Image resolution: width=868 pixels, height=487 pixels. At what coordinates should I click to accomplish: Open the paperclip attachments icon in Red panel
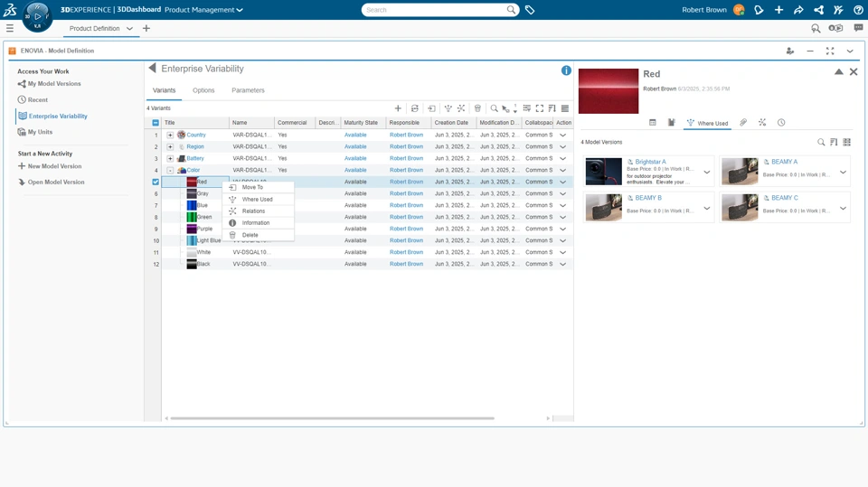tap(743, 123)
